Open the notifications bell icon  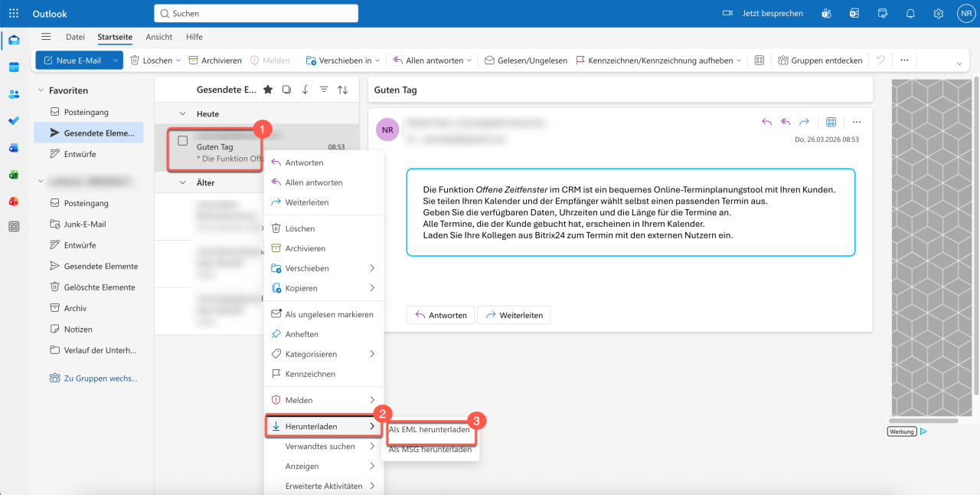(x=910, y=14)
